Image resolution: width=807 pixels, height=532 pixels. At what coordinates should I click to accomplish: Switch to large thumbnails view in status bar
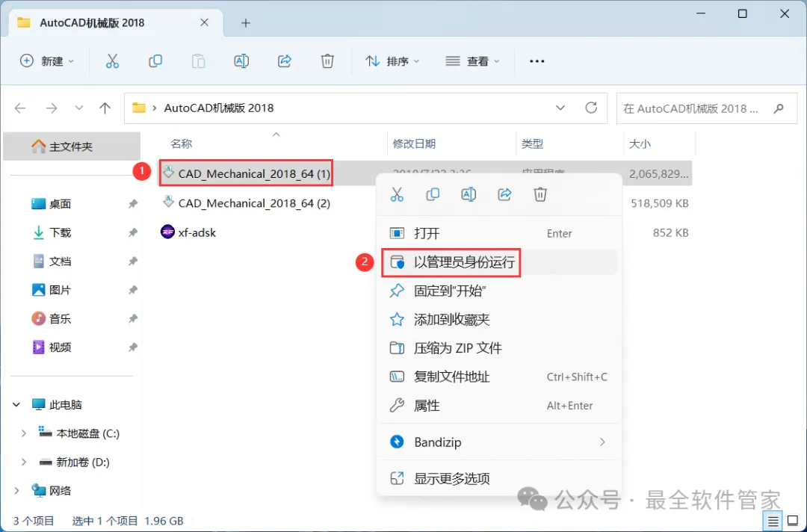pos(793,521)
